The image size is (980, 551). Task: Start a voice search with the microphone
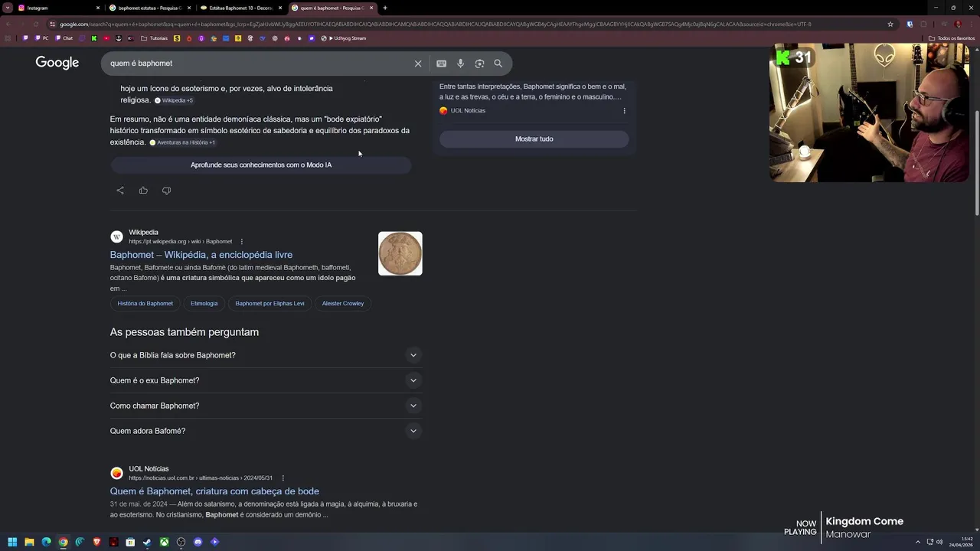click(460, 64)
